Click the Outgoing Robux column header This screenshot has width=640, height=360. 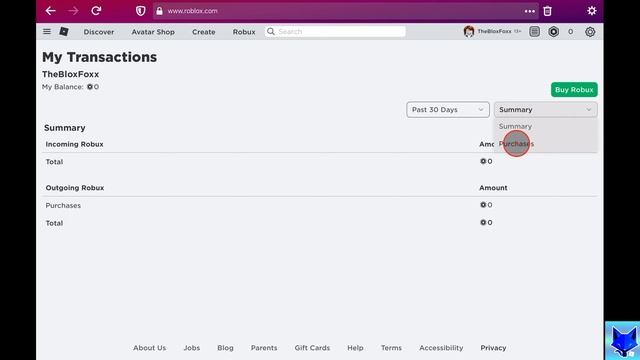(75, 188)
